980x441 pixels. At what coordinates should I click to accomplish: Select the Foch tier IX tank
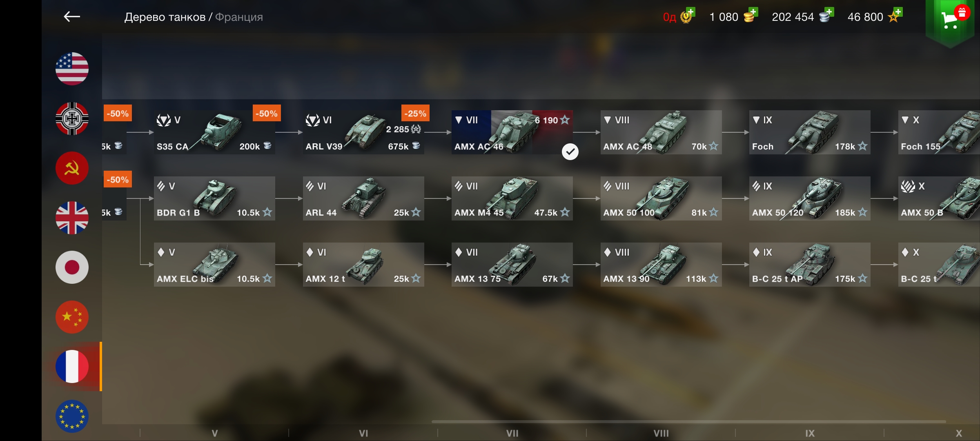(810, 132)
